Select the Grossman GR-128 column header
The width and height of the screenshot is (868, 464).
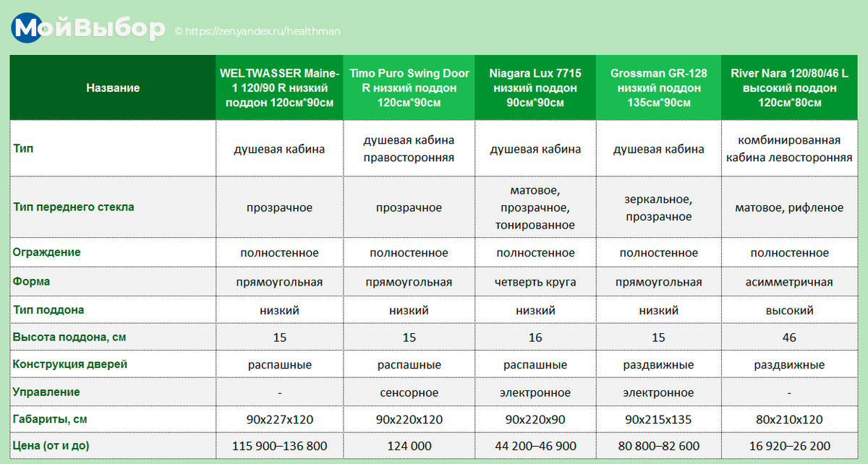[x=658, y=87]
